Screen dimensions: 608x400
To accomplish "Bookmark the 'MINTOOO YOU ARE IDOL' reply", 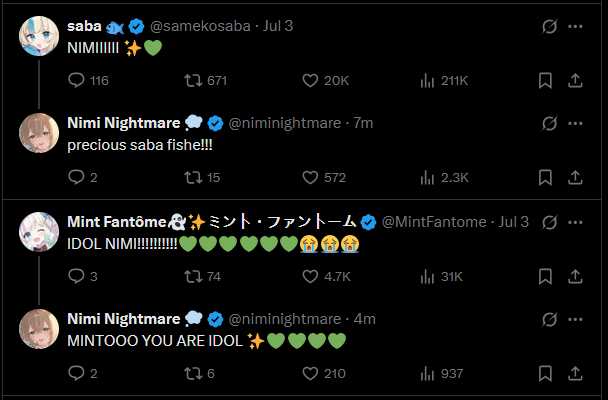I will 545,373.
